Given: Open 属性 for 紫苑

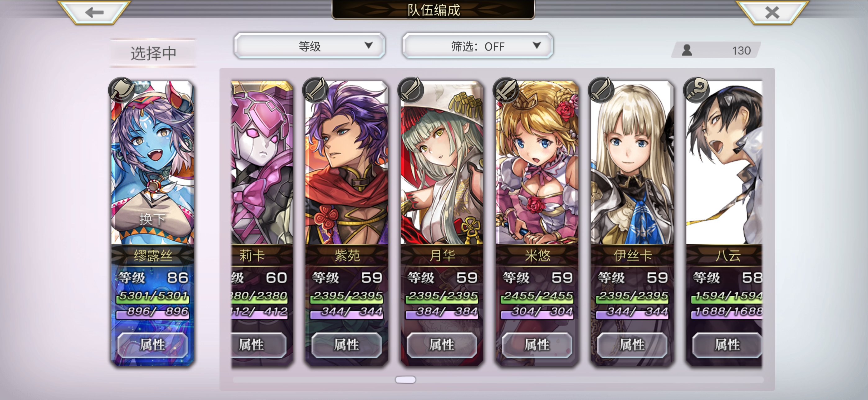Looking at the screenshot, I should click(x=346, y=345).
